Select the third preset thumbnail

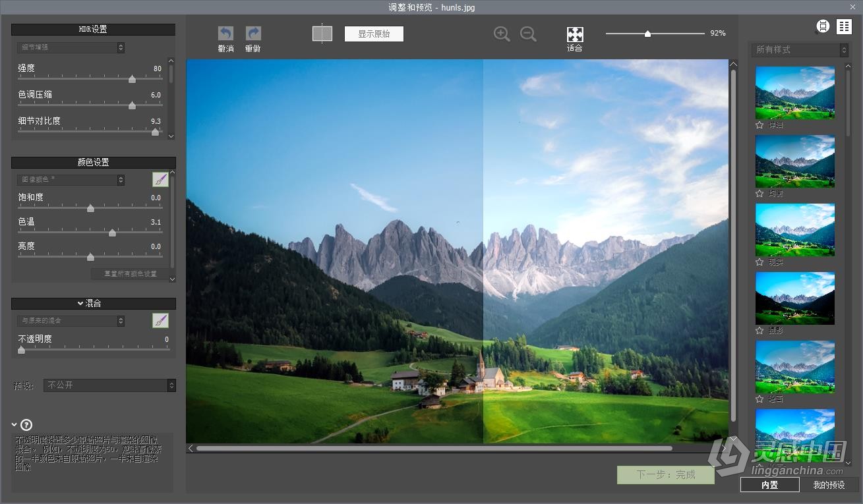tap(795, 230)
